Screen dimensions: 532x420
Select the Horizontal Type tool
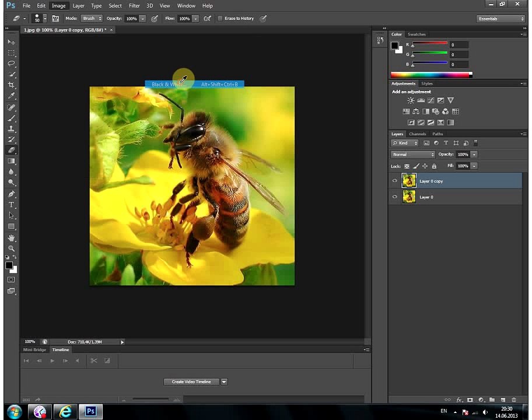[x=11, y=205]
